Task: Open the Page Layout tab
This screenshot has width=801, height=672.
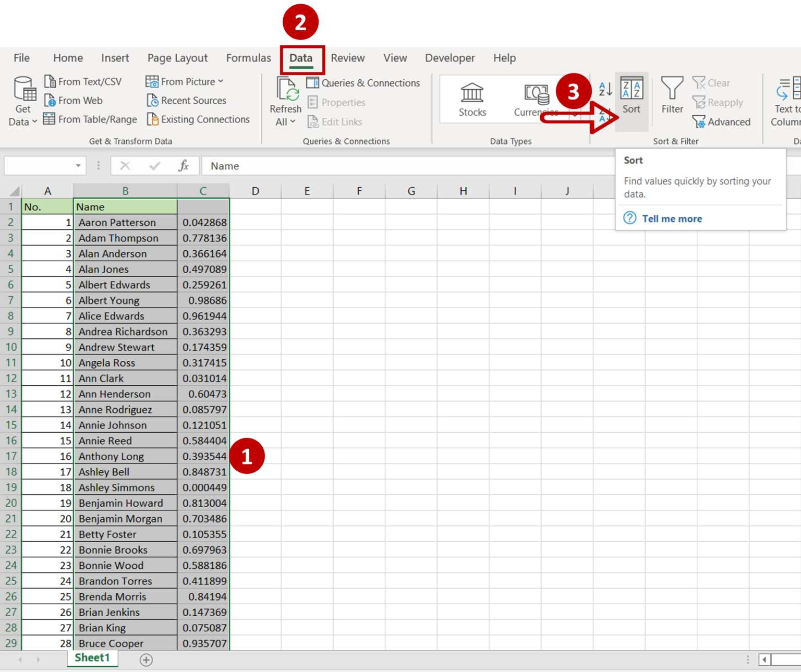Action: point(177,58)
